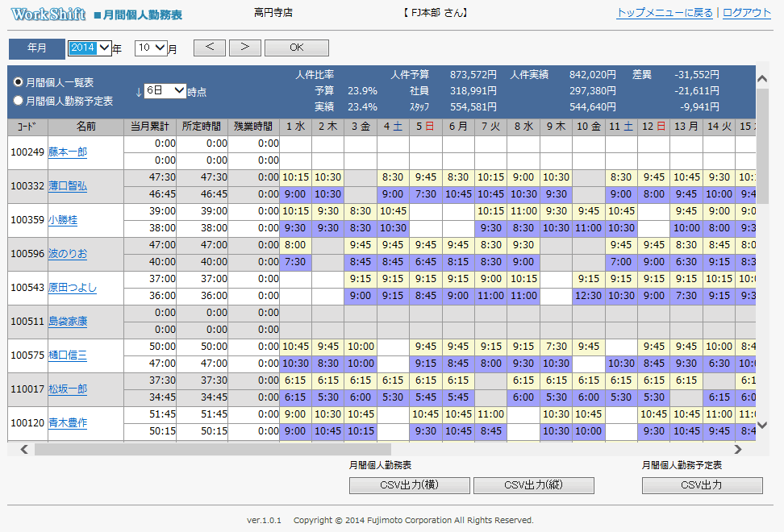Viewport: 784px width, 532px height.
Task: Open employee 島袋家康 link
Action: (68, 321)
